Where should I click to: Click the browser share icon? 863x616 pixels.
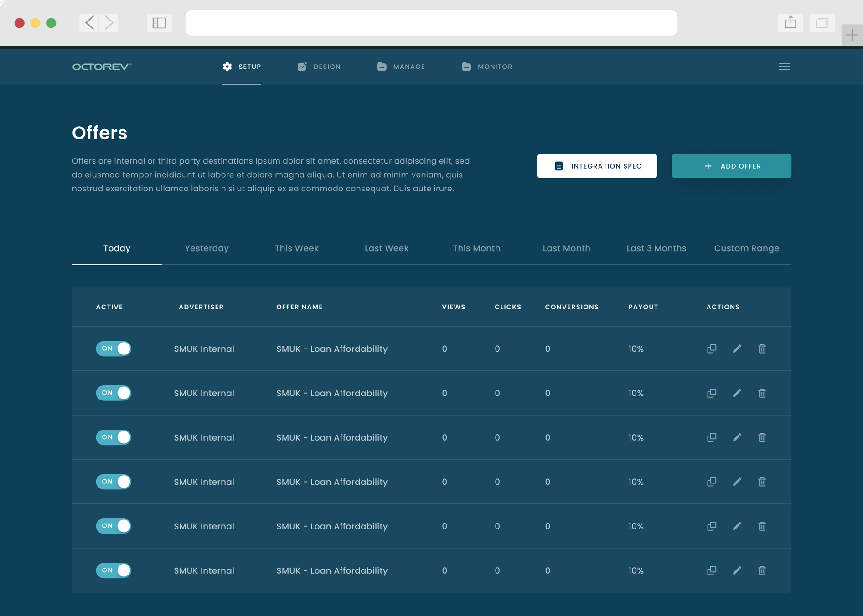point(791,23)
